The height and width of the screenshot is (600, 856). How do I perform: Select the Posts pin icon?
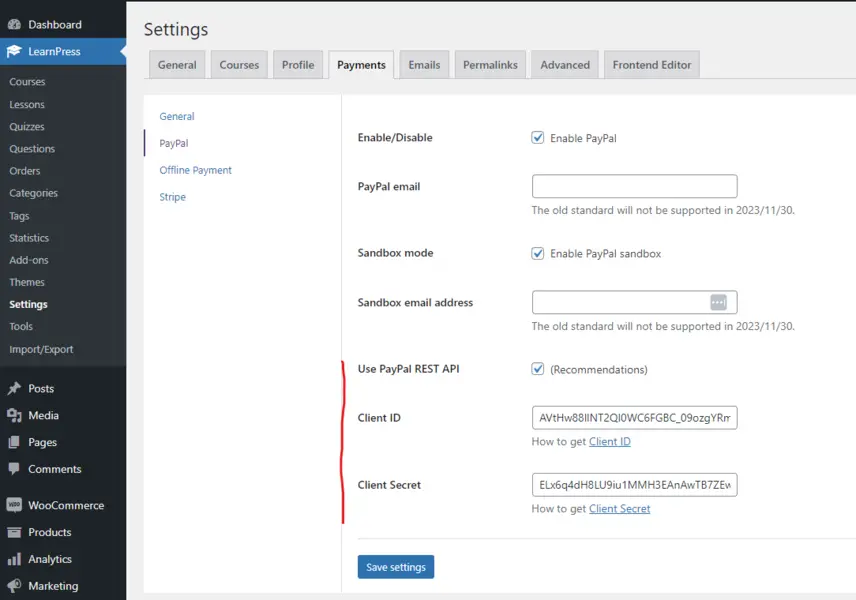13,388
